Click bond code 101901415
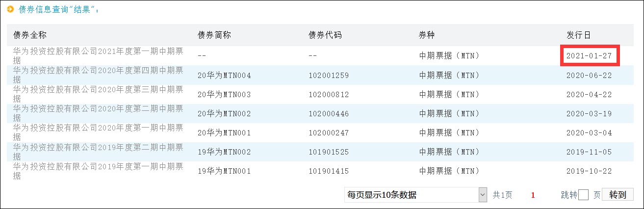Screen dimensions: 644x209 tap(329, 171)
